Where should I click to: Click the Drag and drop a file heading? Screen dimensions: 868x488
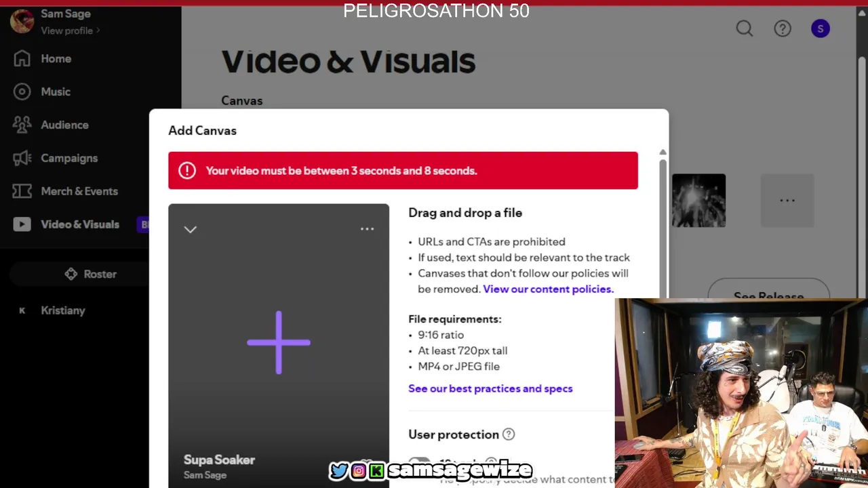point(465,213)
